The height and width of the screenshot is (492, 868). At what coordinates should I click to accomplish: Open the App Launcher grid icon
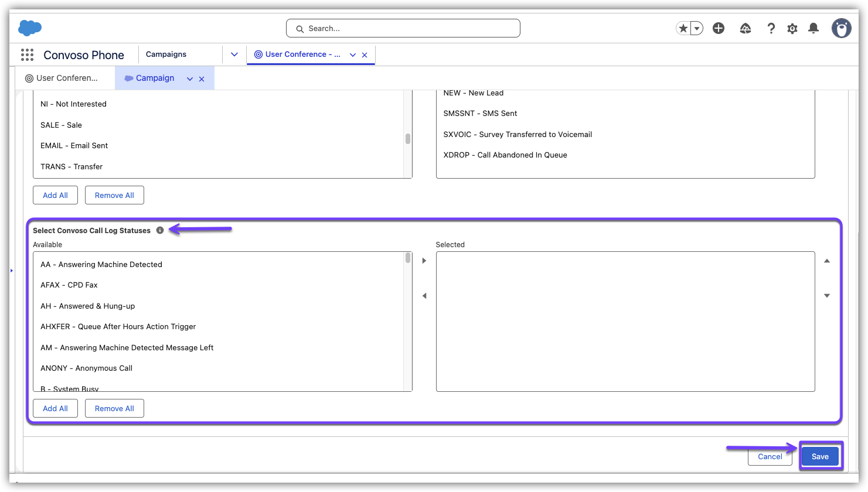coord(27,55)
